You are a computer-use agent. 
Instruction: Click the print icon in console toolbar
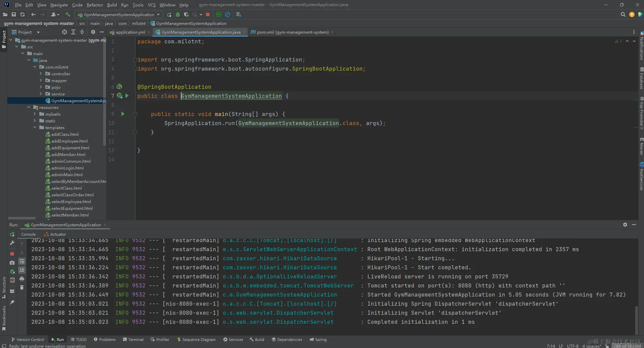click(22, 279)
